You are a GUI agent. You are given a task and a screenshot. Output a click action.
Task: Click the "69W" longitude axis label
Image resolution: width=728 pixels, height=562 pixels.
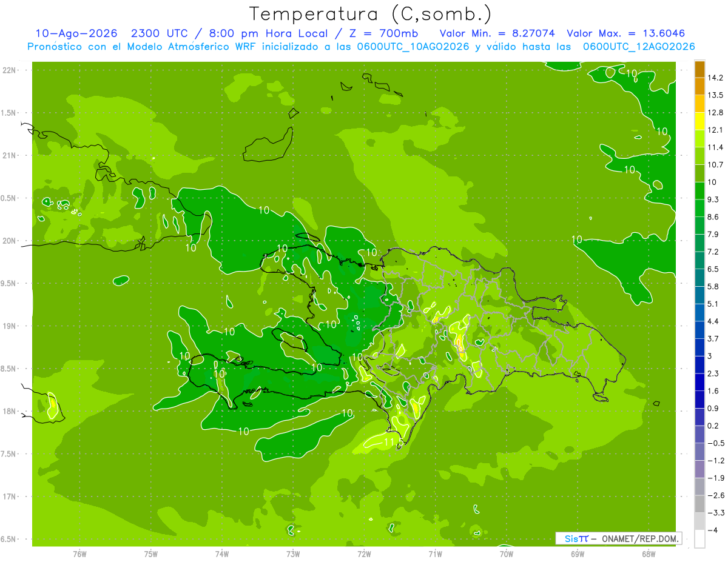(x=577, y=554)
